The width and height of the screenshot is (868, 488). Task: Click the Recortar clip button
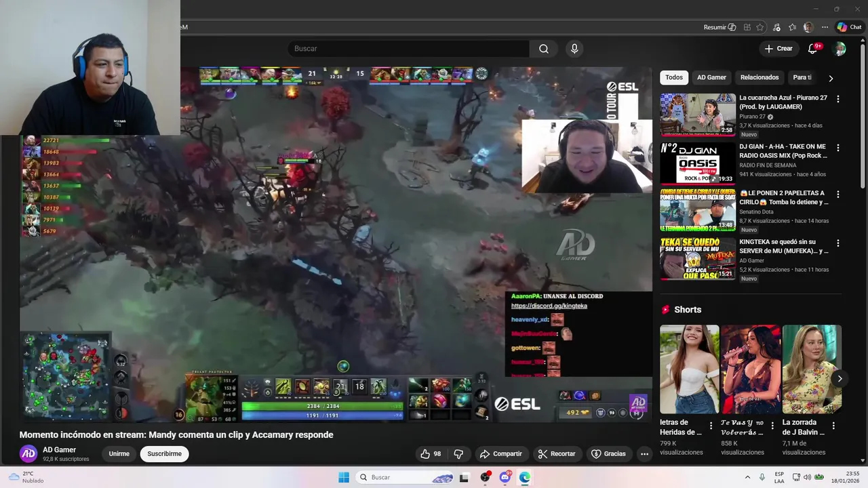pyautogui.click(x=557, y=453)
